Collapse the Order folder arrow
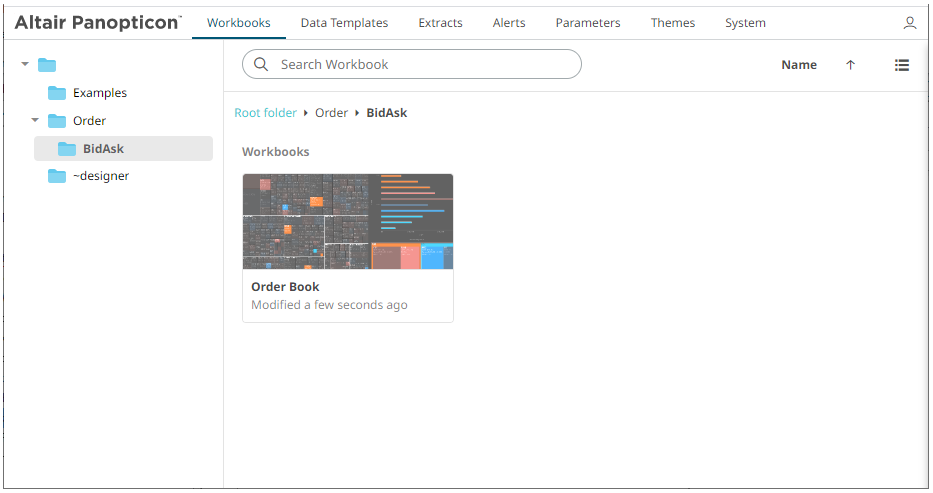This screenshot has width=933, height=493. 35,120
